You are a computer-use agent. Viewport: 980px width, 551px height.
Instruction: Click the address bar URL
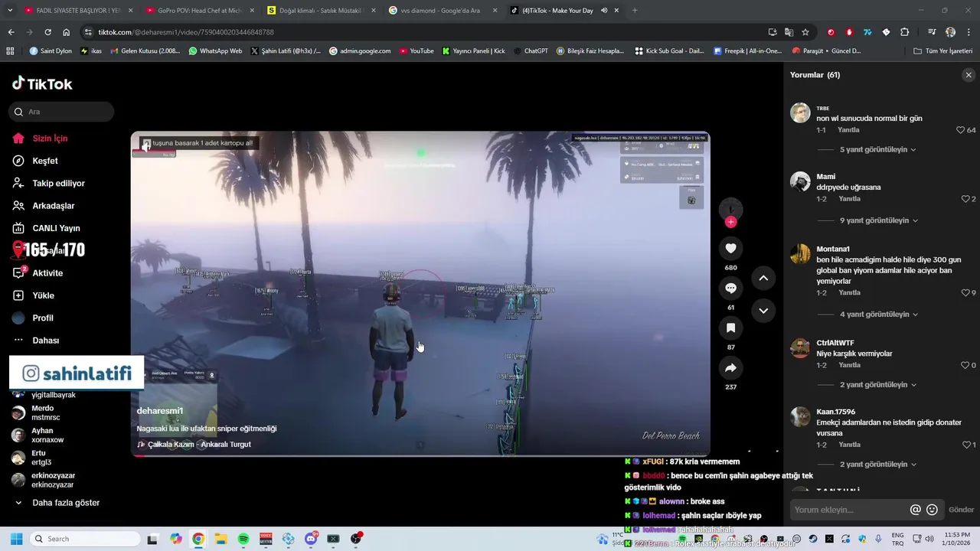coord(186,32)
